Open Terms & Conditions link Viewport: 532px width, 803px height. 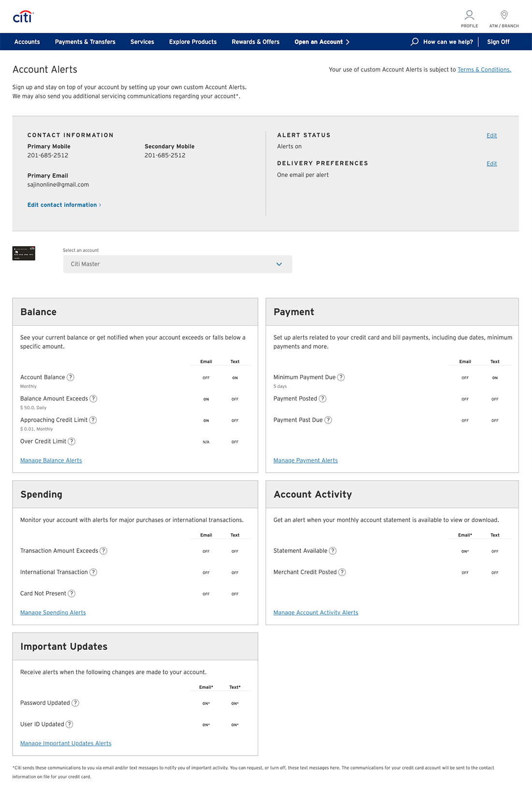[484, 70]
